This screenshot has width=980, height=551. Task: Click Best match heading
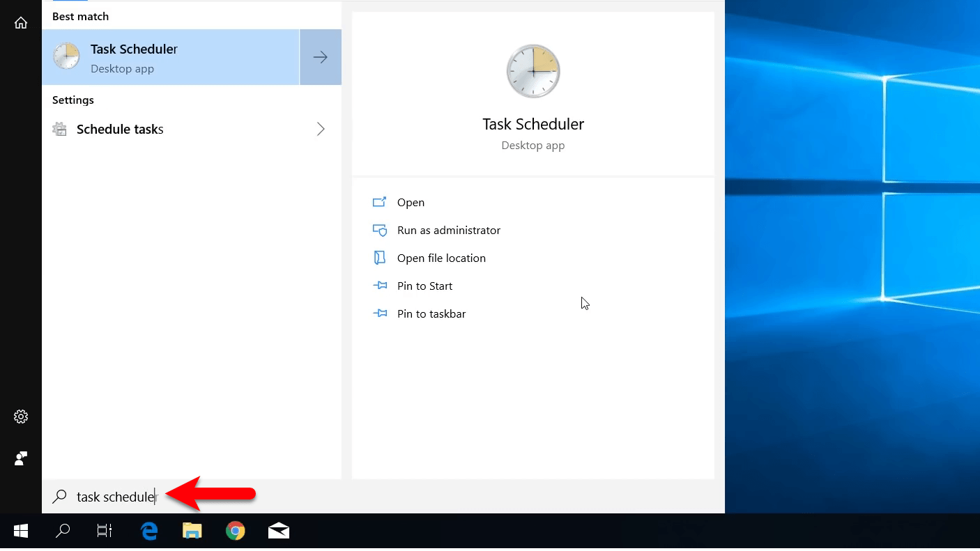pyautogui.click(x=80, y=16)
